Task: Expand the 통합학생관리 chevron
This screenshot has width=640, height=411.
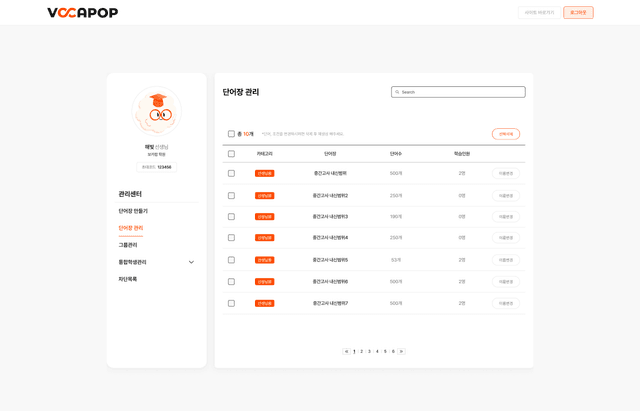Action: click(x=191, y=262)
